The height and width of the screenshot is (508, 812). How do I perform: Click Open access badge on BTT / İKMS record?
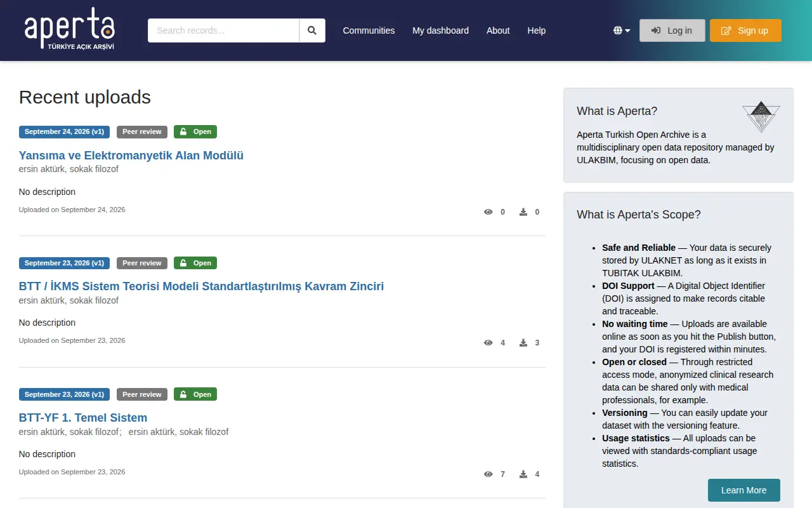195,263
